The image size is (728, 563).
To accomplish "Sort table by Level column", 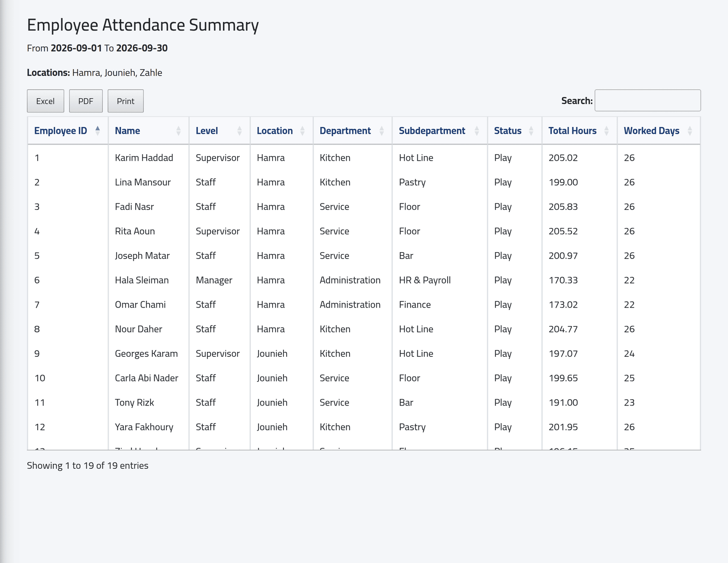I will click(x=219, y=131).
